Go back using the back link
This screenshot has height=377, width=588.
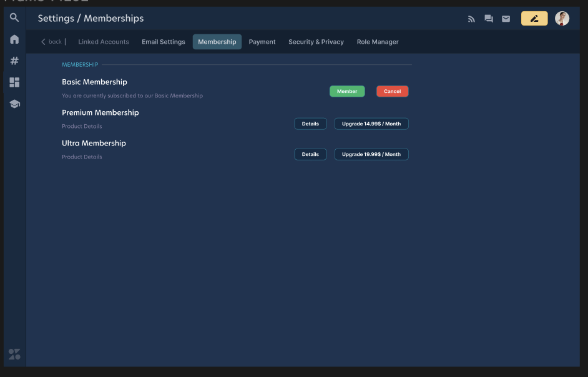pos(52,42)
